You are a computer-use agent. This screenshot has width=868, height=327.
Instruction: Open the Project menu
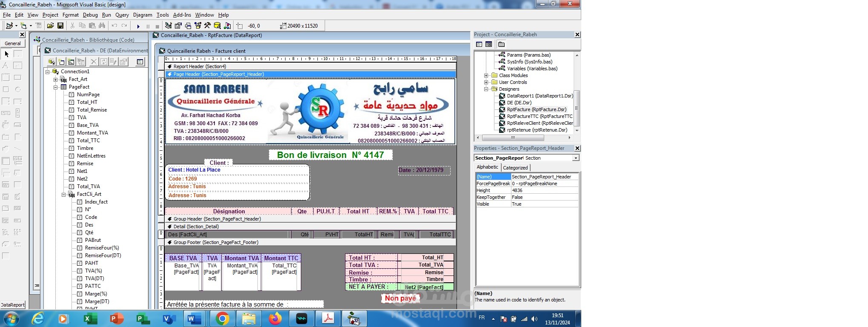click(50, 15)
